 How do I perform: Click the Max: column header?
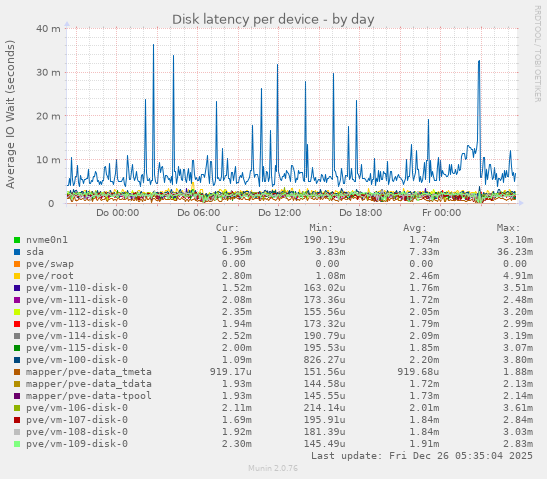tap(508, 228)
